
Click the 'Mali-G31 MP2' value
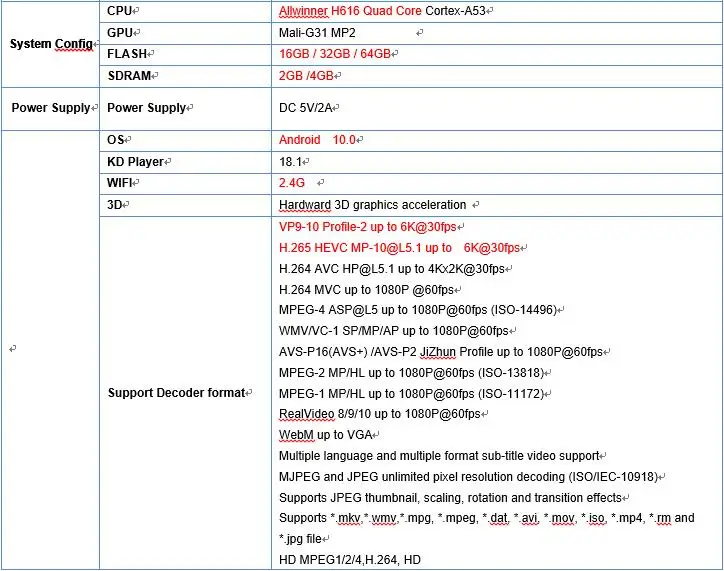317,33
